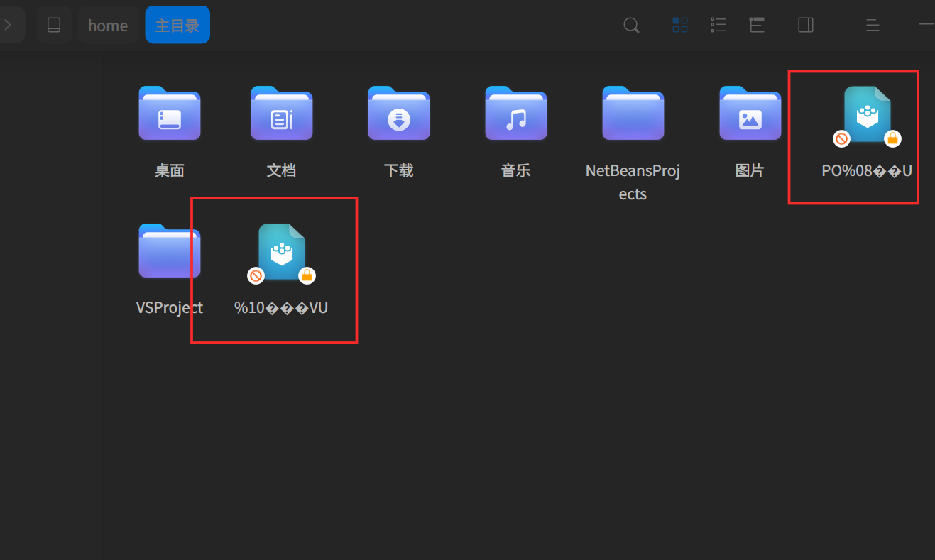The image size is (935, 560).
Task: Select the VSProject folder
Action: click(x=170, y=270)
